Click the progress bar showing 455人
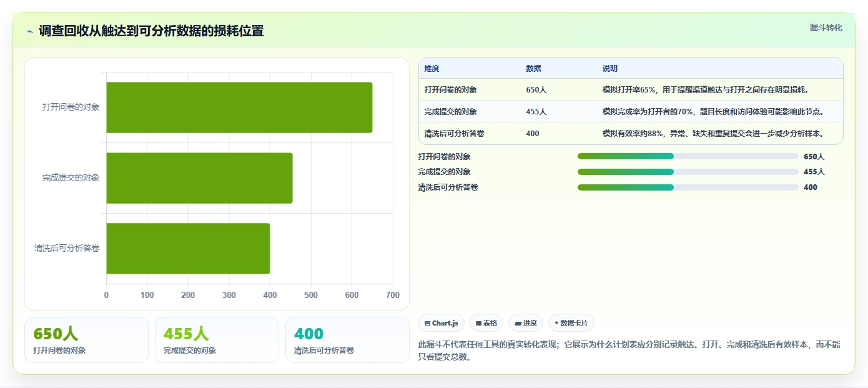Image resolution: width=868 pixels, height=388 pixels. click(x=688, y=172)
